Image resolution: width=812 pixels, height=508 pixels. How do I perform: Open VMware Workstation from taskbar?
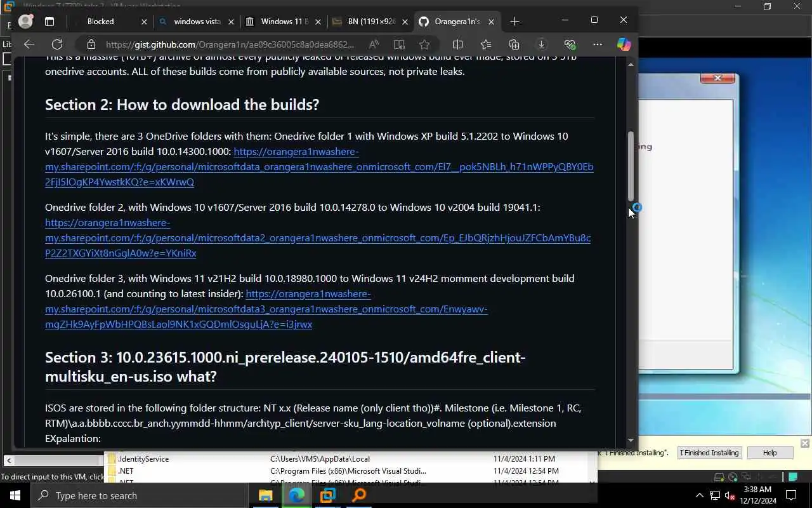point(327,495)
